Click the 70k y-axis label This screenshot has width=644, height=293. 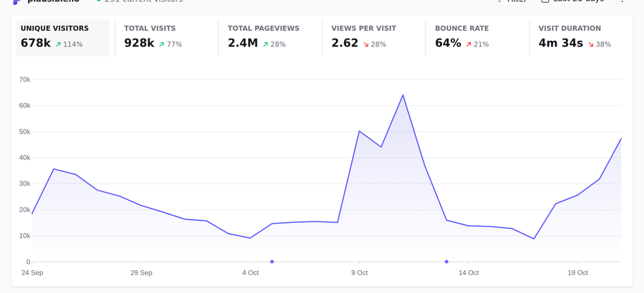click(x=24, y=79)
